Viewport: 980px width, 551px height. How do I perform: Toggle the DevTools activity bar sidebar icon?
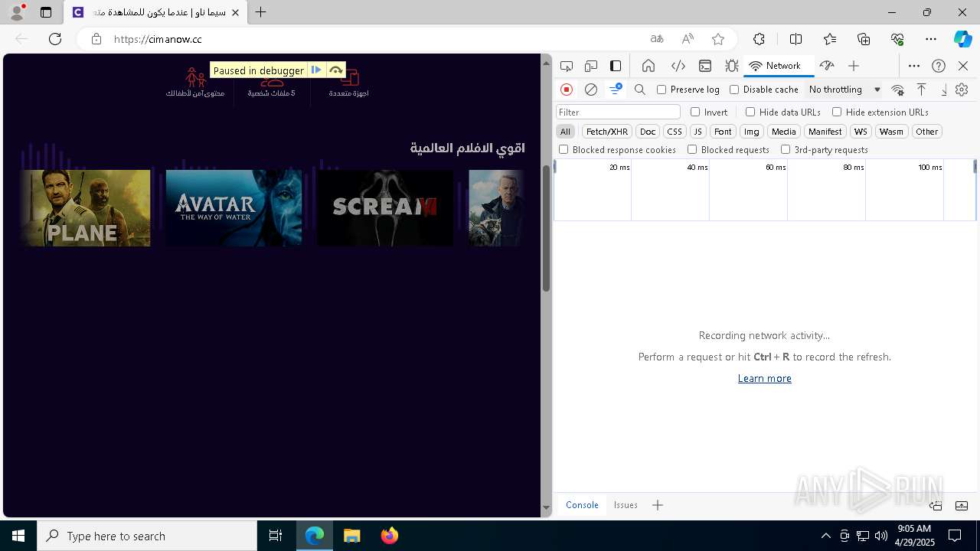tap(616, 66)
